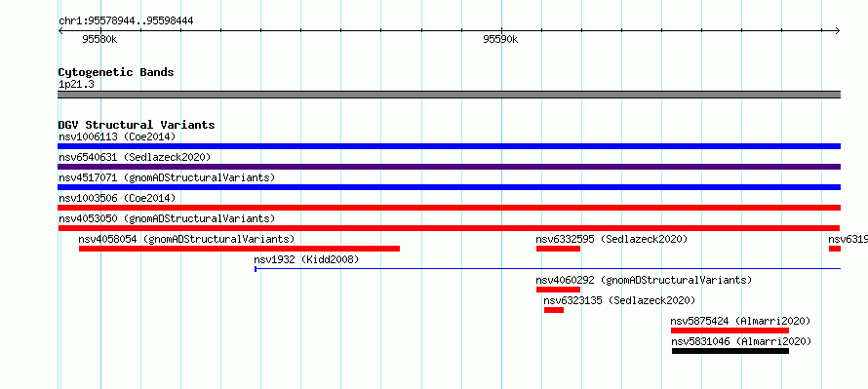This screenshot has height=389, width=868.
Task: Click the nsv4517071 (gnomADStructuralVariants) label
Action: click(167, 177)
